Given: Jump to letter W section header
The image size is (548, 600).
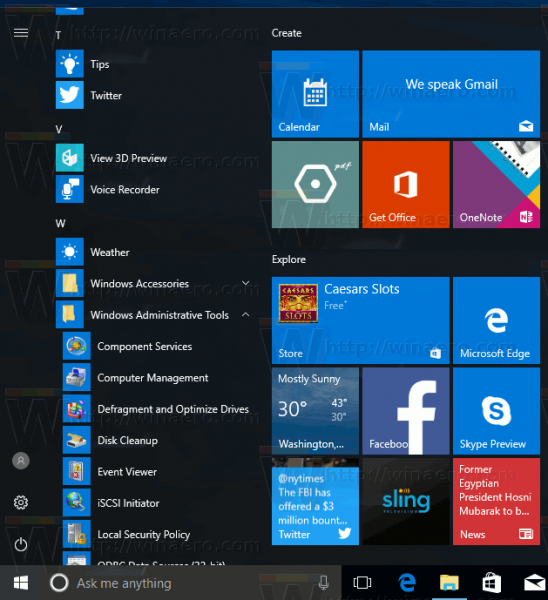Looking at the screenshot, I should click(x=60, y=223).
